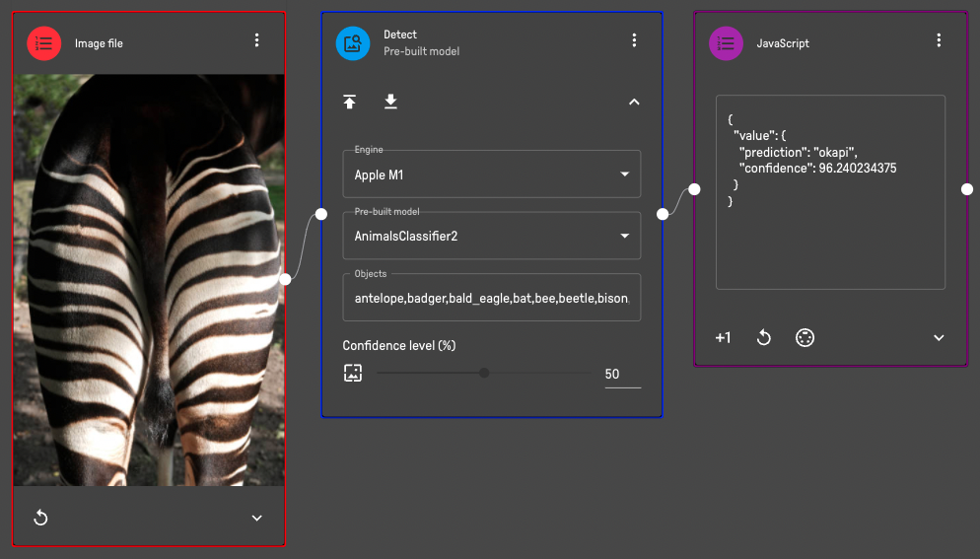Click the confidence value field showing 50
This screenshot has height=559, width=980.
[621, 374]
